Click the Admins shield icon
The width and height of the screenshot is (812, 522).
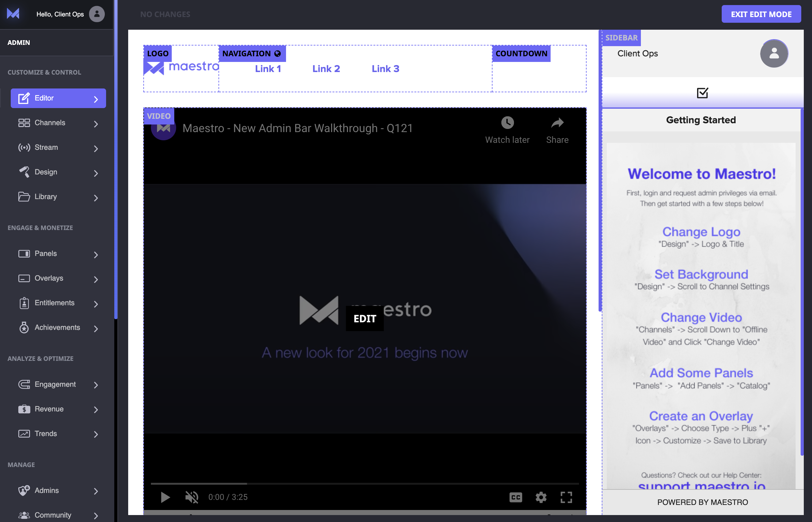pyautogui.click(x=24, y=490)
